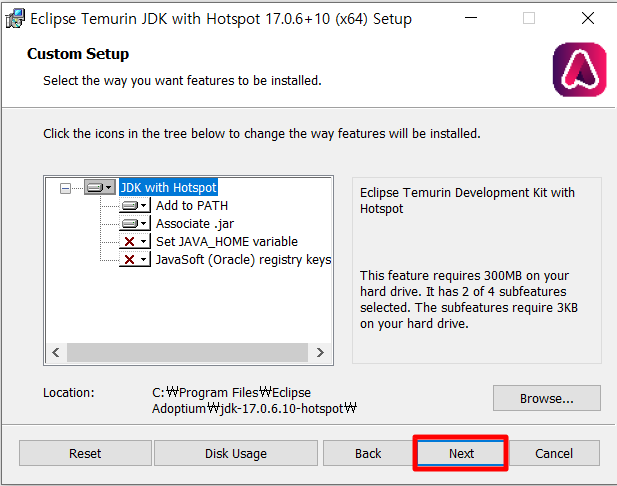This screenshot has width=617, height=486.
Task: Click the install location path text
Action: [x=254, y=400]
